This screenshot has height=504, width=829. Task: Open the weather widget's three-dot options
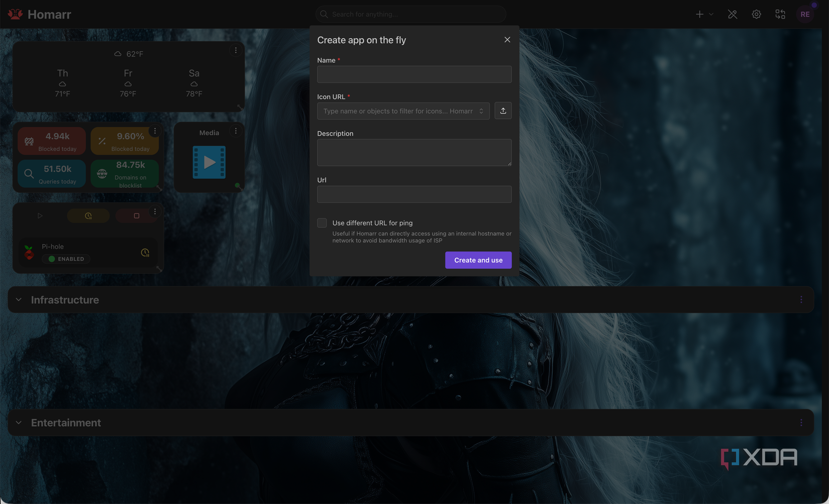pyautogui.click(x=236, y=50)
